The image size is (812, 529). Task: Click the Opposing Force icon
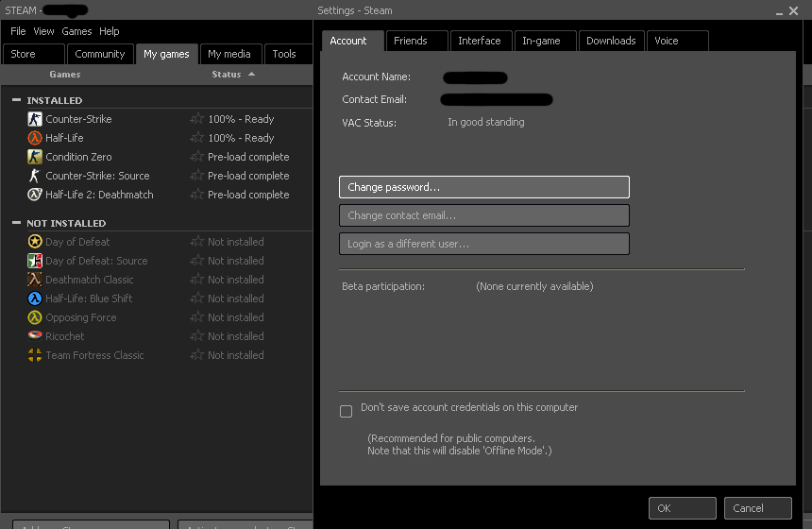tap(35, 317)
